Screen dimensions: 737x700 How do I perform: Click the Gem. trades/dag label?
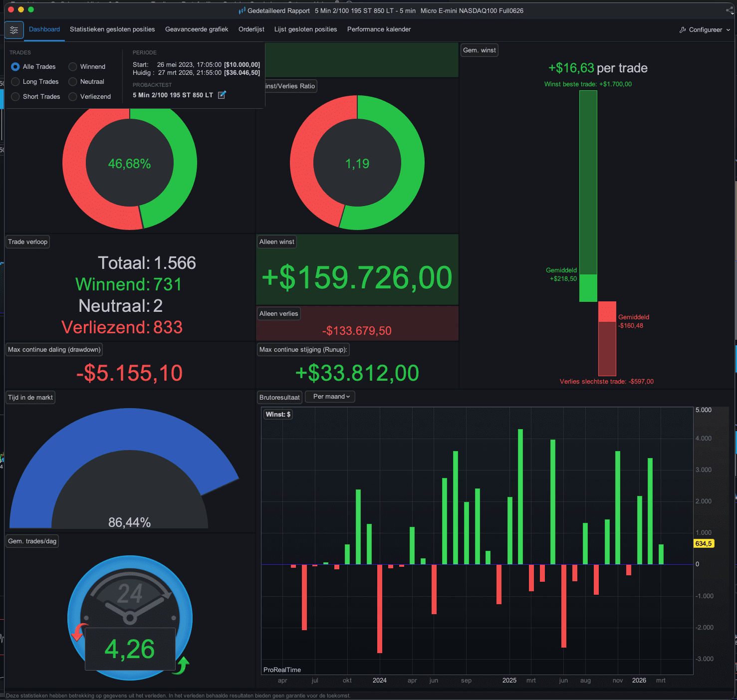tap(32, 541)
